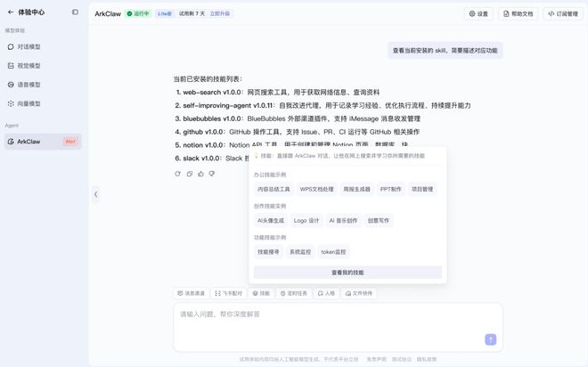Image resolution: width=588 pixels, height=367 pixels.
Task: Click the back arrow beside 体验中心
Action: point(11,12)
